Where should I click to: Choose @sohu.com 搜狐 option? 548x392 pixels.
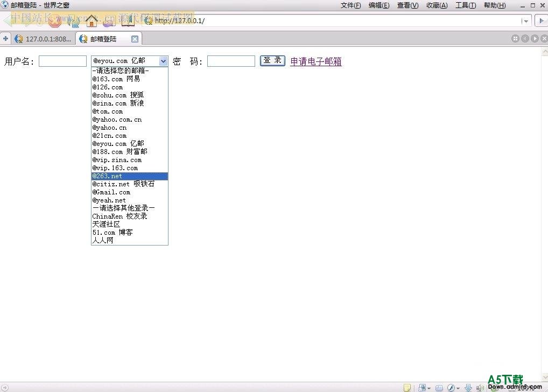tap(130, 95)
